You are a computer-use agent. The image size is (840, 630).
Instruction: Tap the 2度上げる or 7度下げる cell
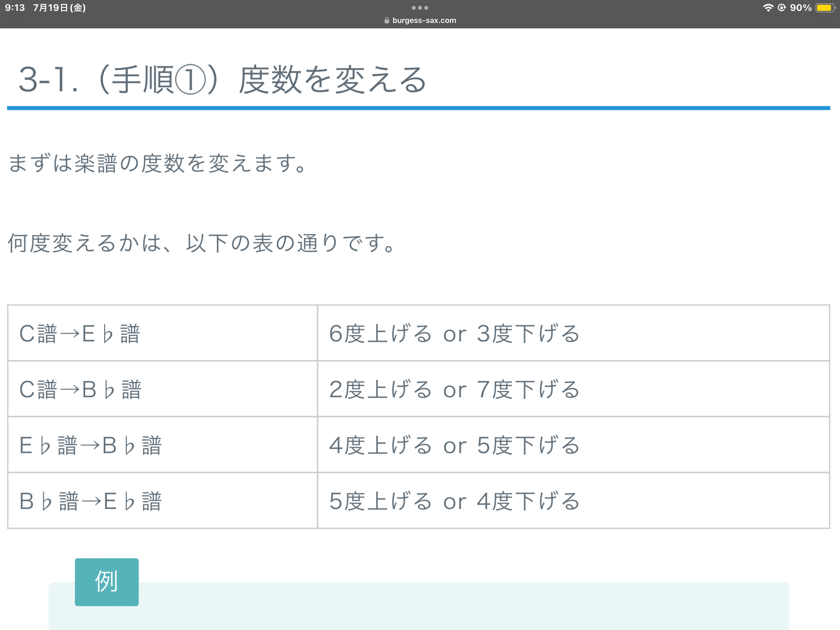click(x=454, y=389)
